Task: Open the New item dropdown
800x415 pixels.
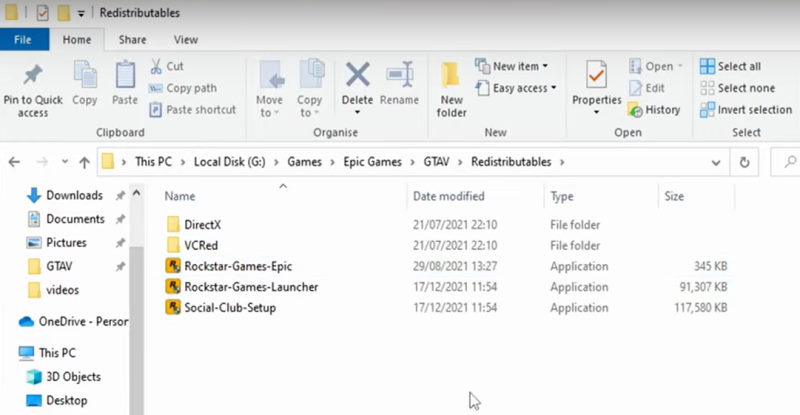Action: pyautogui.click(x=512, y=66)
